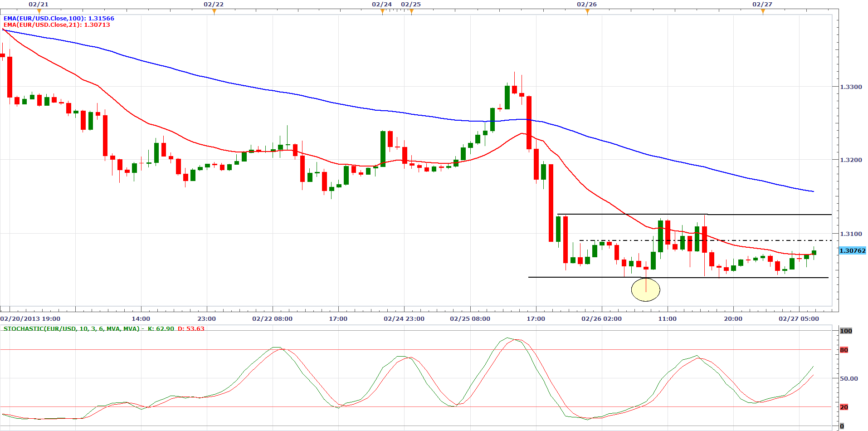Click the stochastic 20 oversold level badge
The image size is (868, 431).
click(844, 407)
